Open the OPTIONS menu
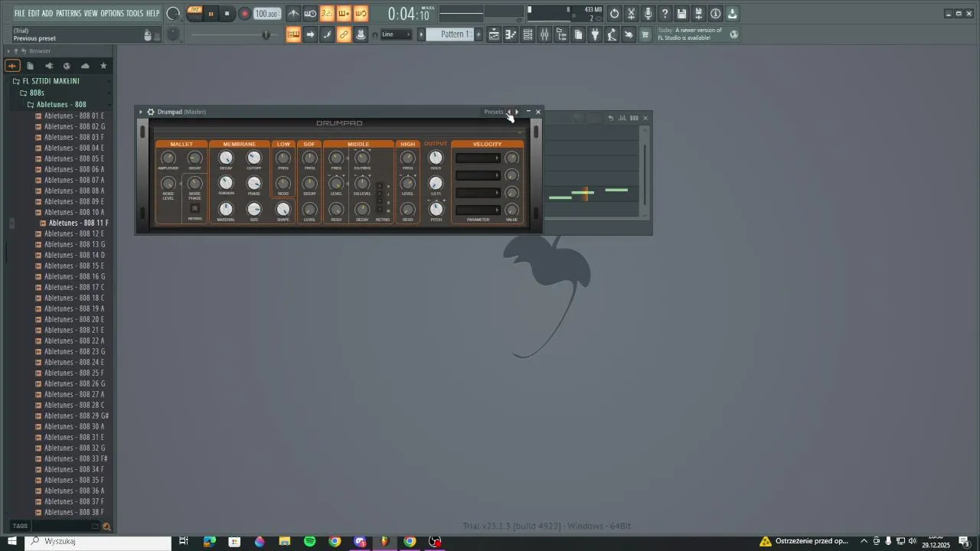The height and width of the screenshot is (551, 980). (112, 13)
